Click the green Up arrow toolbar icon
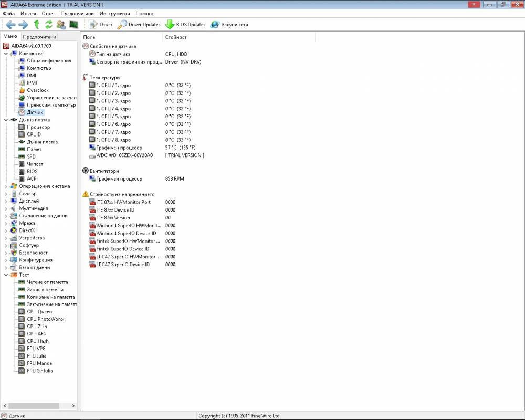This screenshot has width=525, height=420. [37, 25]
